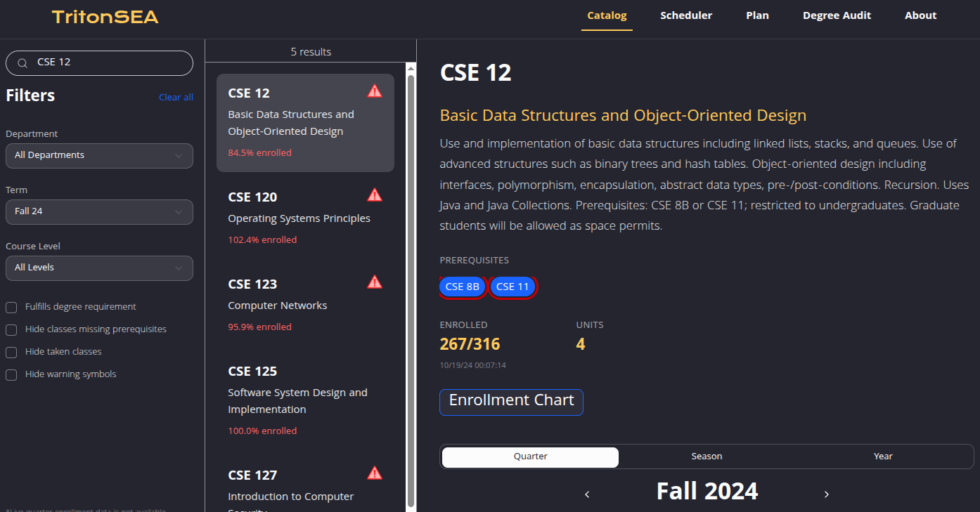The width and height of the screenshot is (980, 512).
Task: Click the Clear all filters link
Action: tap(176, 98)
